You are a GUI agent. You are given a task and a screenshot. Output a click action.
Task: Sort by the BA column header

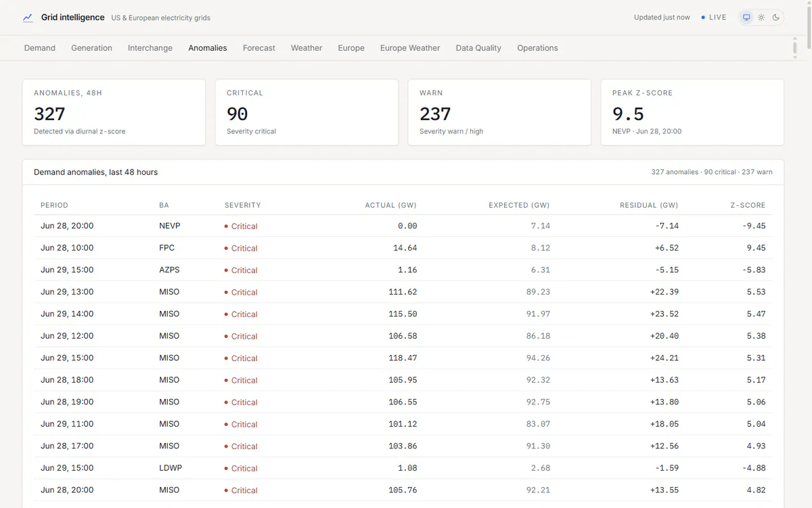coord(164,205)
